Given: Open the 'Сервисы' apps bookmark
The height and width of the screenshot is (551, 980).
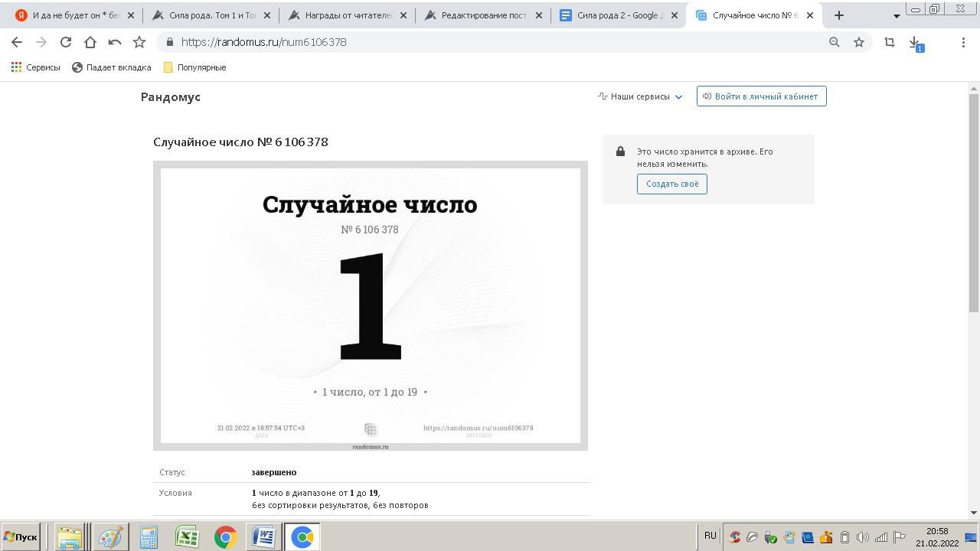Looking at the screenshot, I should [x=35, y=67].
